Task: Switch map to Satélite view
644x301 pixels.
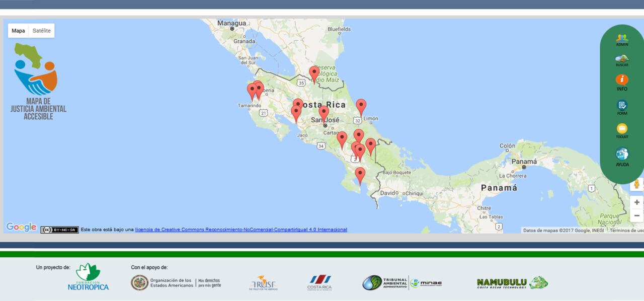Action: tap(42, 31)
